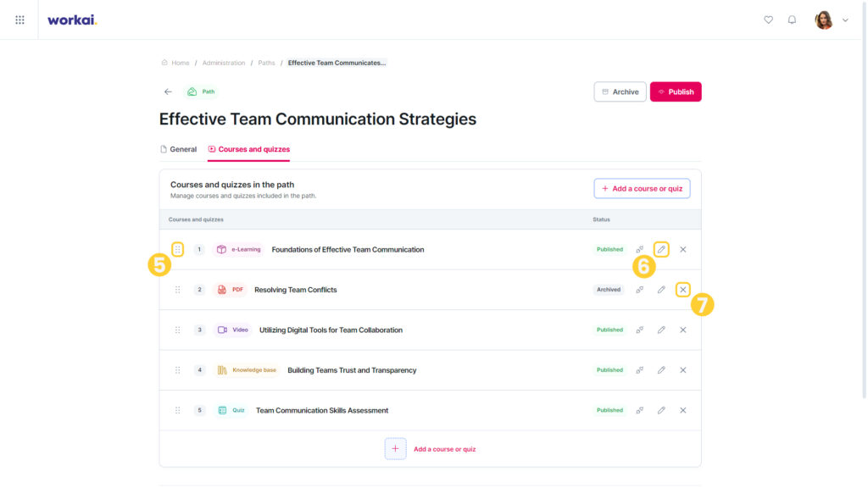Select the Courses and quizzes tab
The height and width of the screenshot is (488, 868).
point(248,149)
